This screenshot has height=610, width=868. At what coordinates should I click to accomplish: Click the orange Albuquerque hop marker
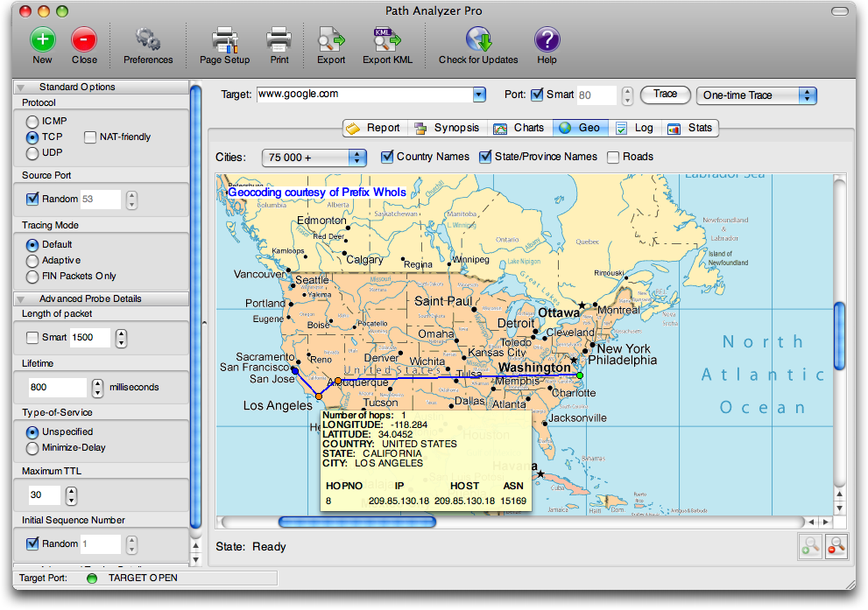coord(338,381)
